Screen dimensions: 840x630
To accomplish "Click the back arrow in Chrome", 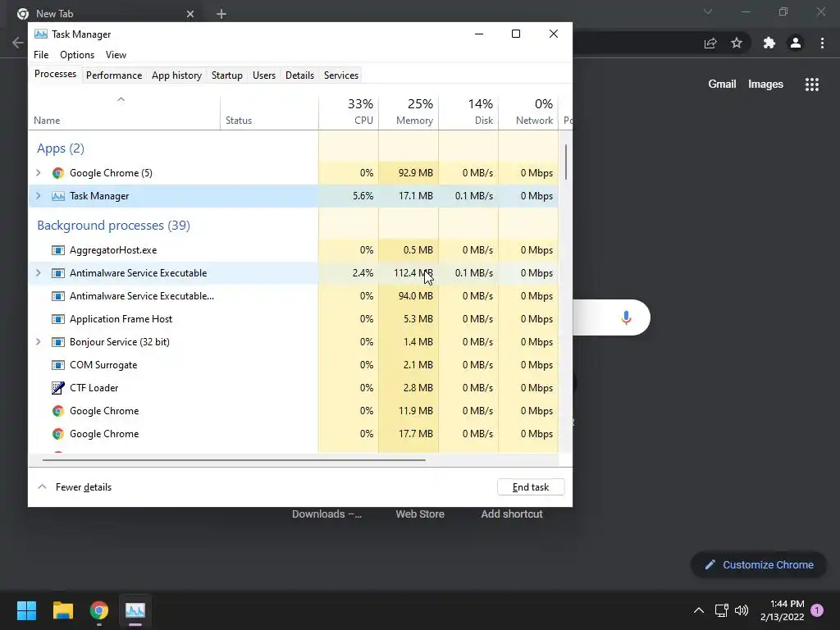I will coord(18,43).
